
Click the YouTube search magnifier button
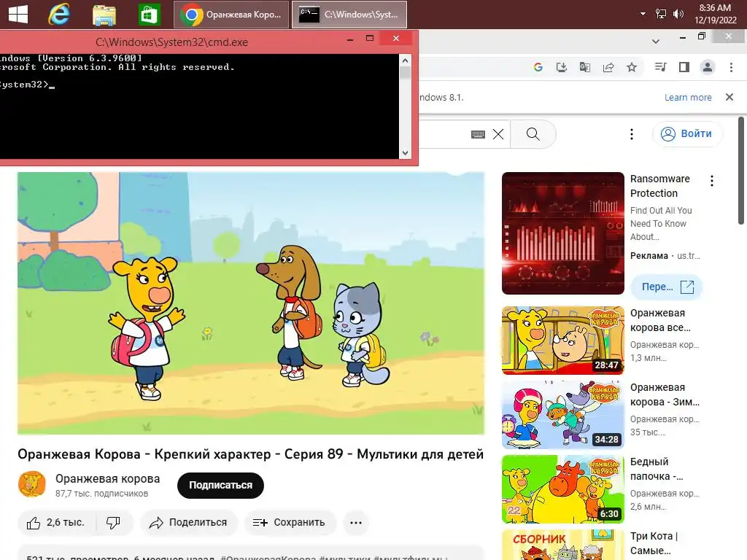(533, 134)
